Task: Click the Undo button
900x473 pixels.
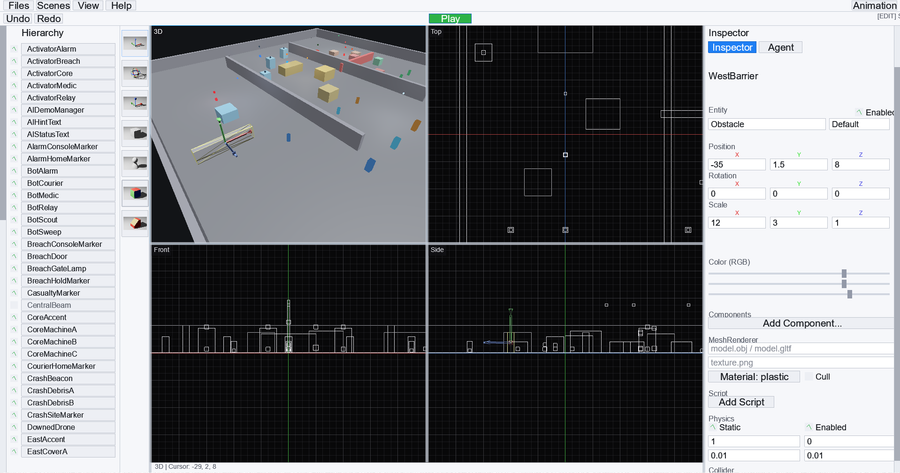Action: pyautogui.click(x=18, y=18)
